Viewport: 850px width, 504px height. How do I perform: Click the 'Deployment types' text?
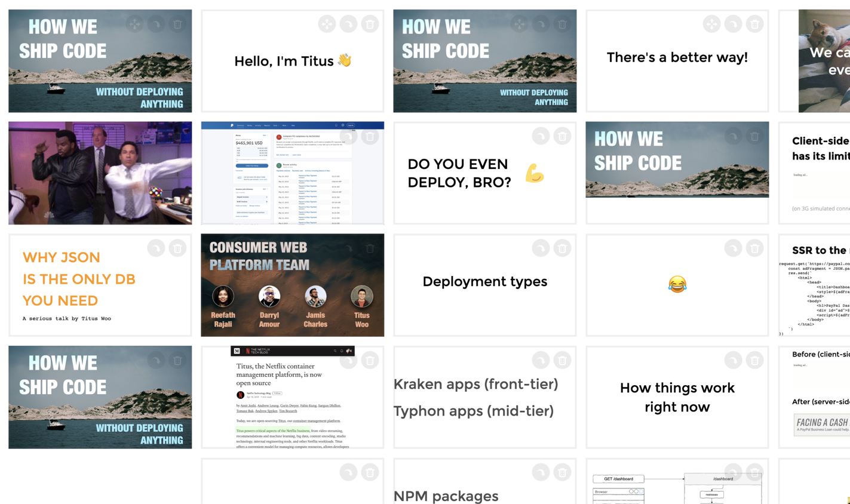click(x=485, y=282)
